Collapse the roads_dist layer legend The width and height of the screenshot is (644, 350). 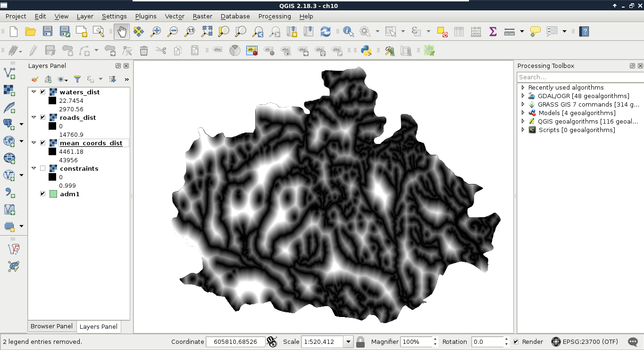coord(33,117)
